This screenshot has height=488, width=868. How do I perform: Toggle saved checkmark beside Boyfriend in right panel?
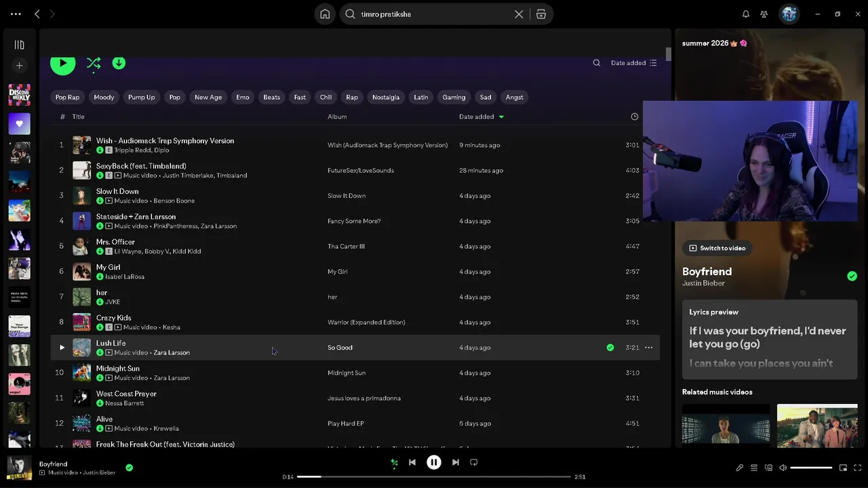pyautogui.click(x=852, y=276)
